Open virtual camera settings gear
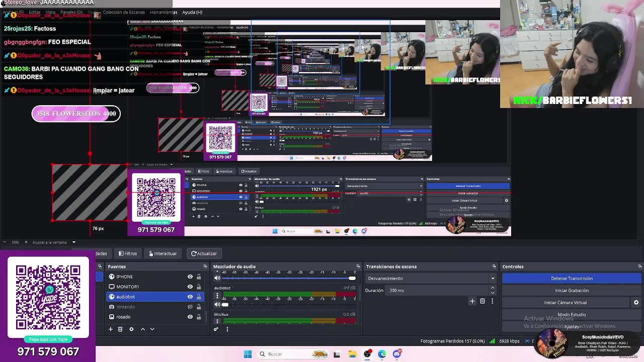644x362 pixels. click(x=636, y=303)
